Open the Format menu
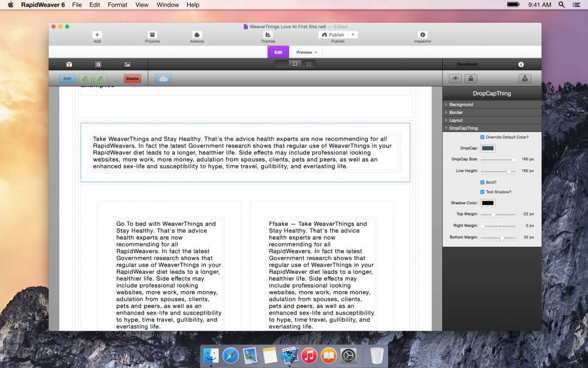 pos(118,5)
